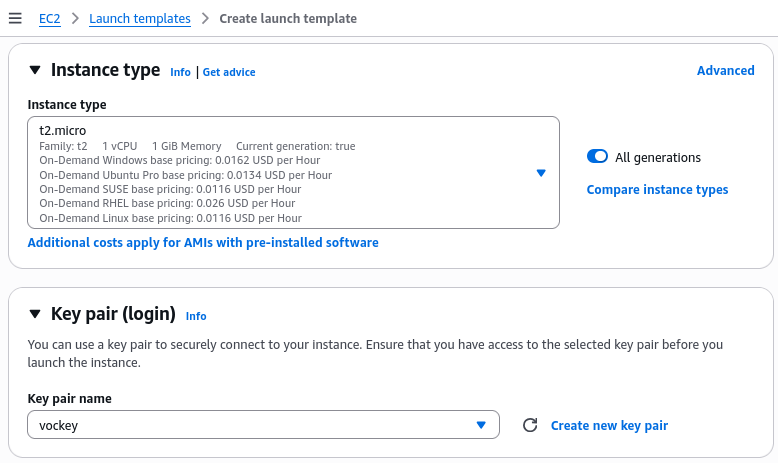The width and height of the screenshot is (778, 463).
Task: Open Compare instance types link
Action: tap(657, 189)
